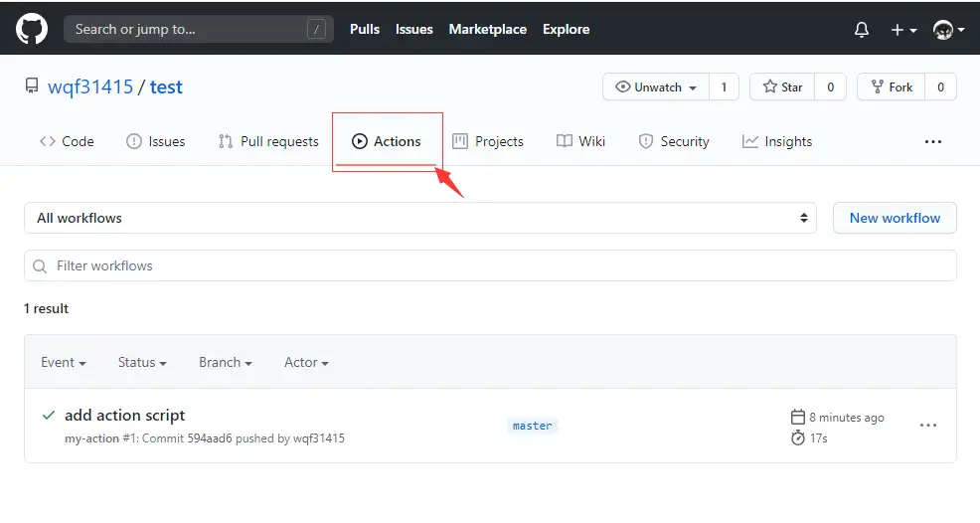
Task: Click the New workflow button
Action: 895,218
